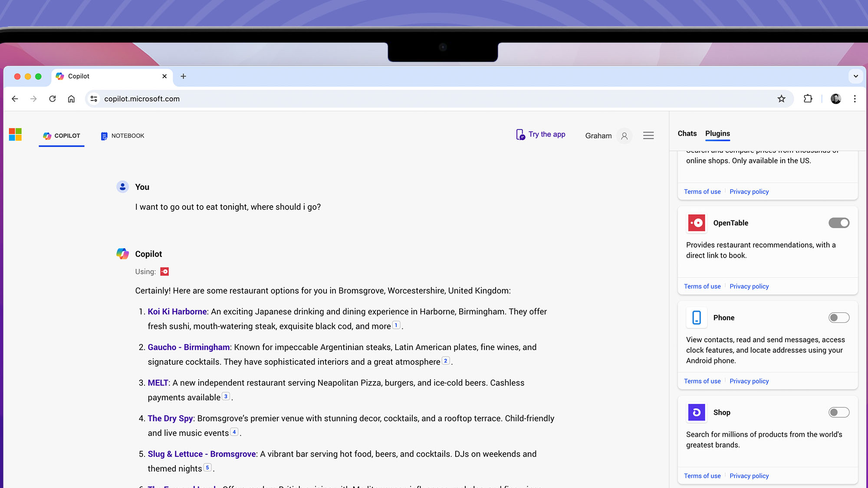Open the Phone plugin Privacy policy
This screenshot has height=488, width=868.
(x=749, y=381)
